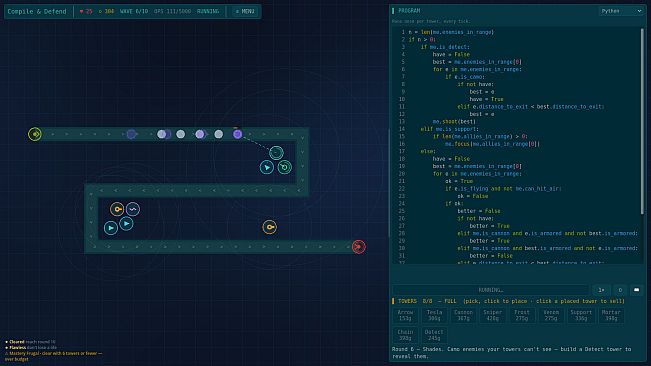
Task: Click the OPS counter in top bar
Action: click(x=172, y=12)
